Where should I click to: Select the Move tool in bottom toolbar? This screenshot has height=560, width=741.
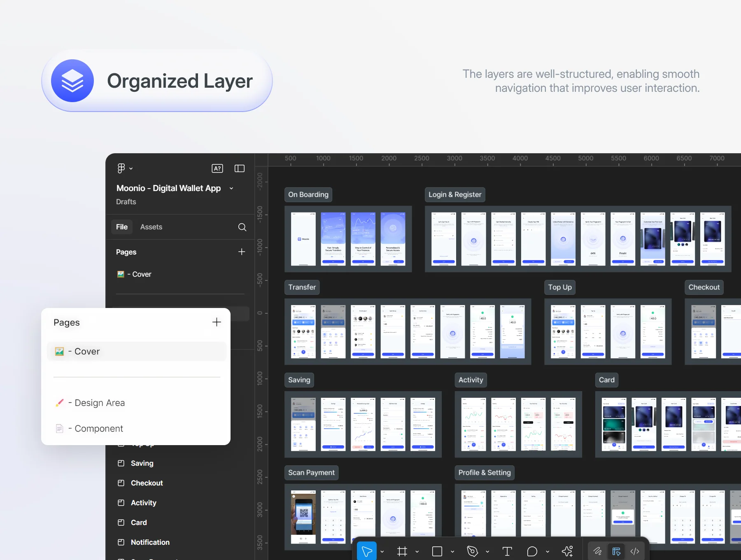click(x=367, y=551)
